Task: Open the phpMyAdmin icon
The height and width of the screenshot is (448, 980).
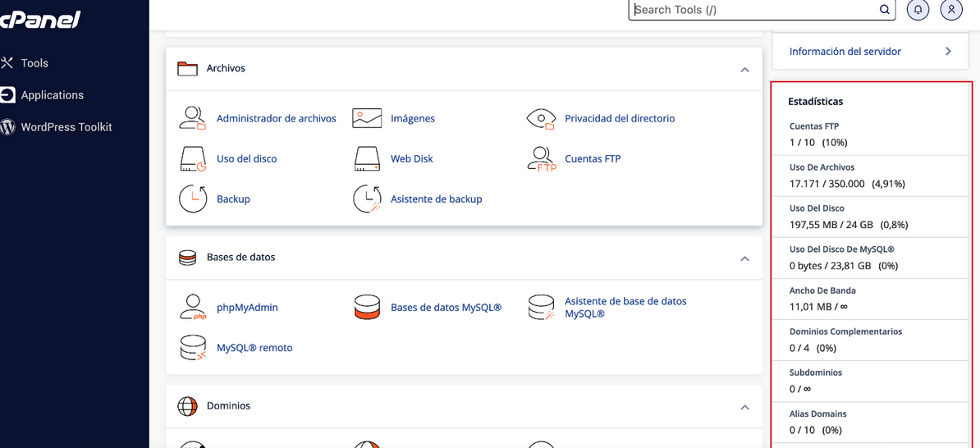Action: tap(192, 307)
